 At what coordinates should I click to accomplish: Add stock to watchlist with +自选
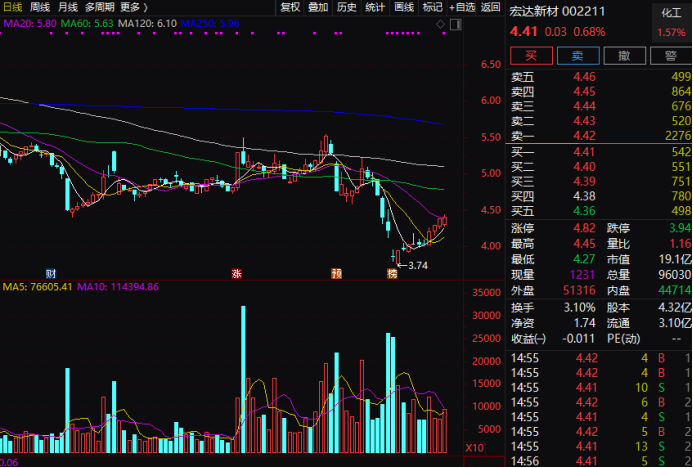[462, 7]
